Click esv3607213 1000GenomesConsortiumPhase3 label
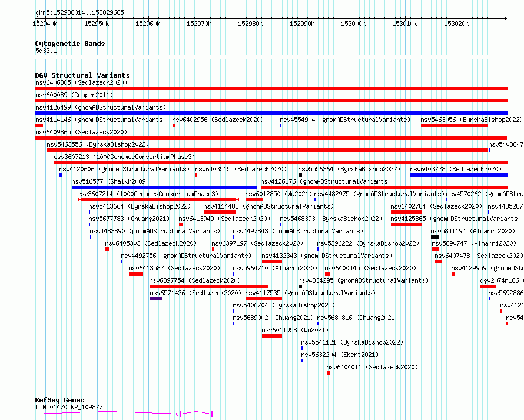 click(x=124, y=157)
